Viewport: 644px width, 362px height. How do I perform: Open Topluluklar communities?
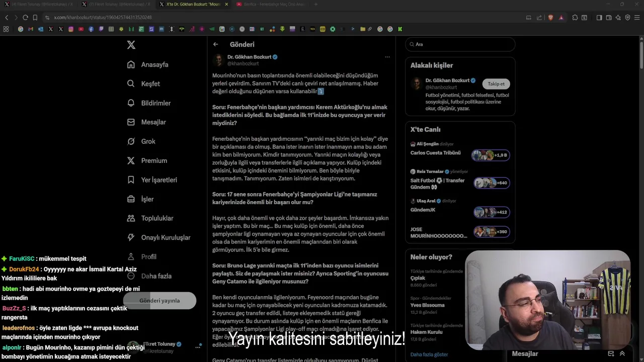149,218
